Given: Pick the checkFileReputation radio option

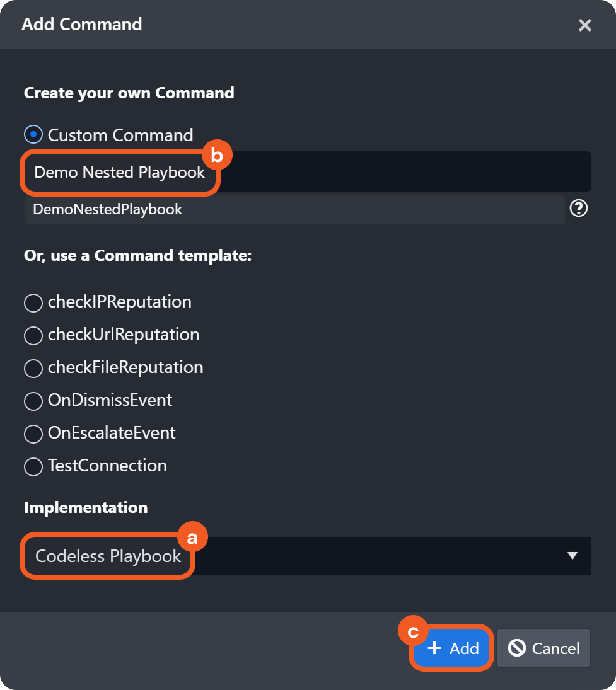Looking at the screenshot, I should [33, 368].
